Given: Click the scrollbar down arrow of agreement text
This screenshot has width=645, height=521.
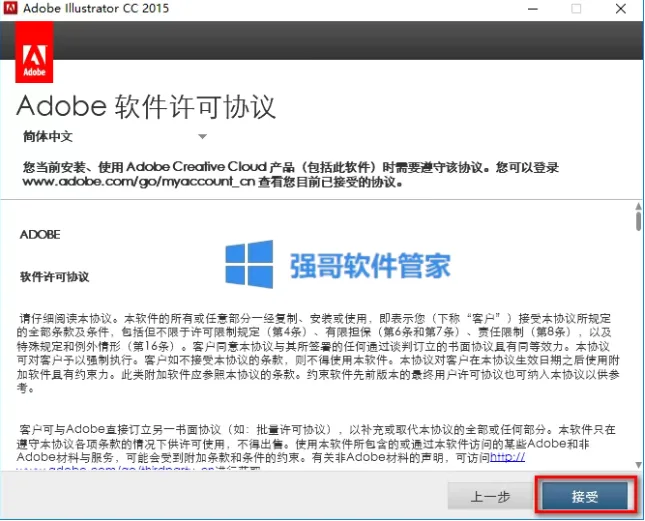Looking at the screenshot, I should click(638, 465).
